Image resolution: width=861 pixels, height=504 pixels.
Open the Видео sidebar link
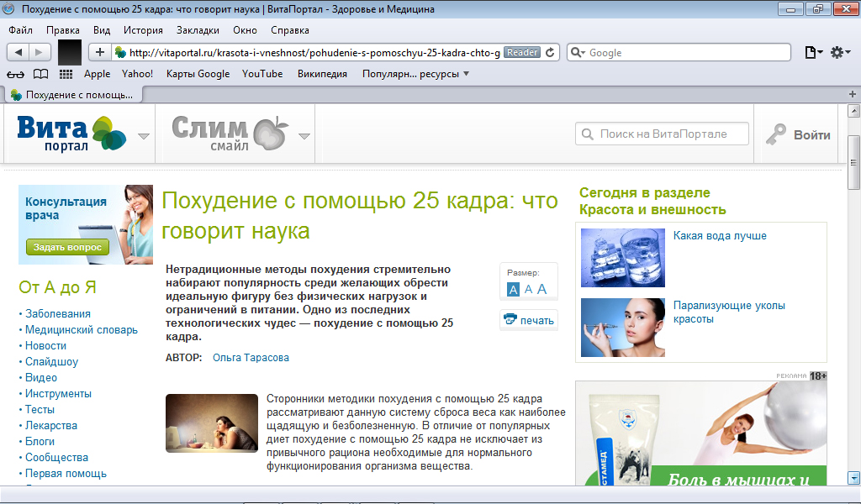click(x=41, y=377)
